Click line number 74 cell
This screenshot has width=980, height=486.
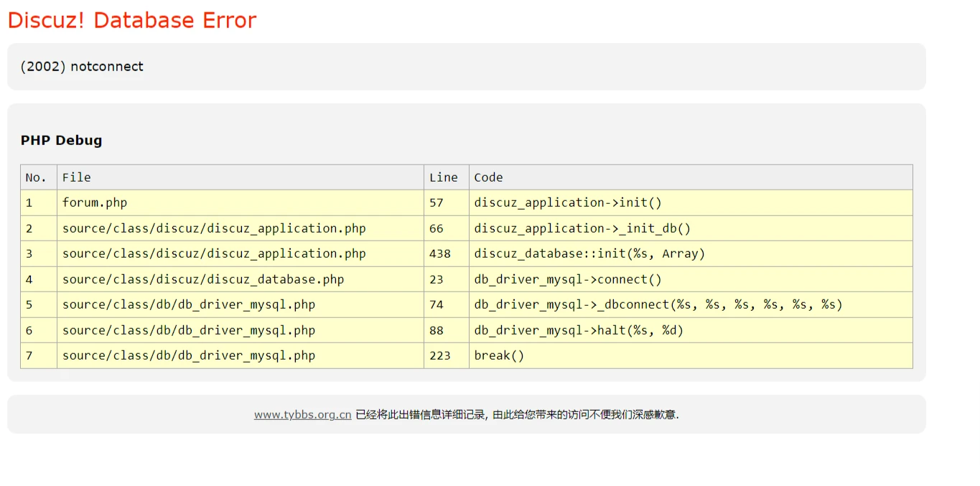click(447, 304)
